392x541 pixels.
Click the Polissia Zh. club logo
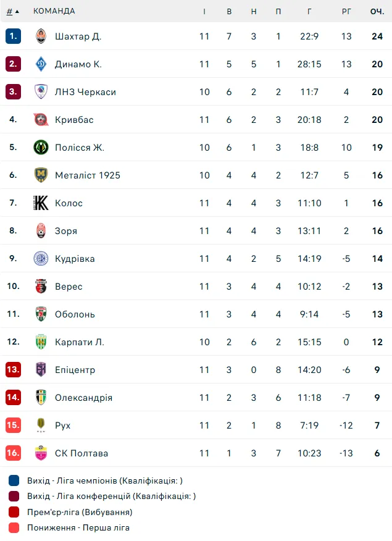[41, 148]
